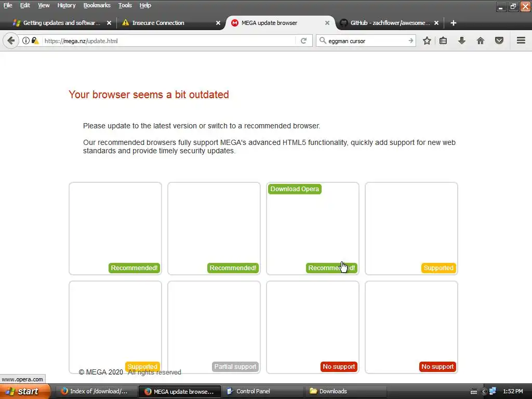Screen dimensions: 532x399
Task: Close the Getting updates and software tab
Action: pos(109,23)
